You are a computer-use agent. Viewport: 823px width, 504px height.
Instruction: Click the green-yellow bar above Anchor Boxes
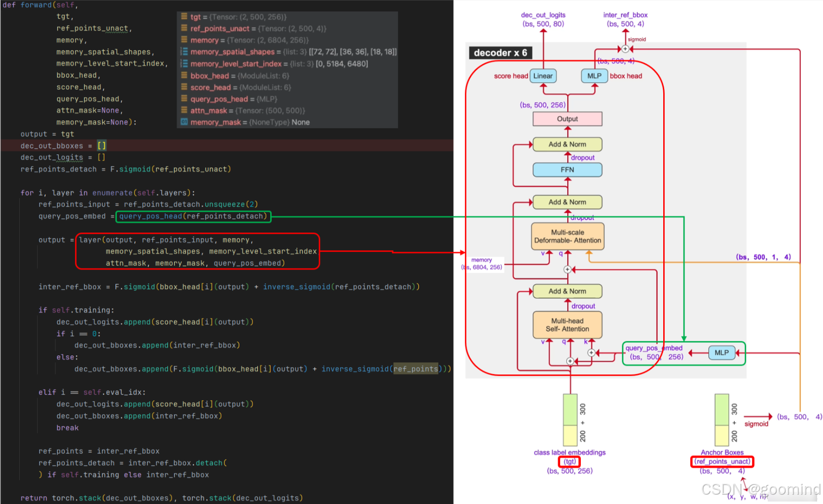click(722, 420)
